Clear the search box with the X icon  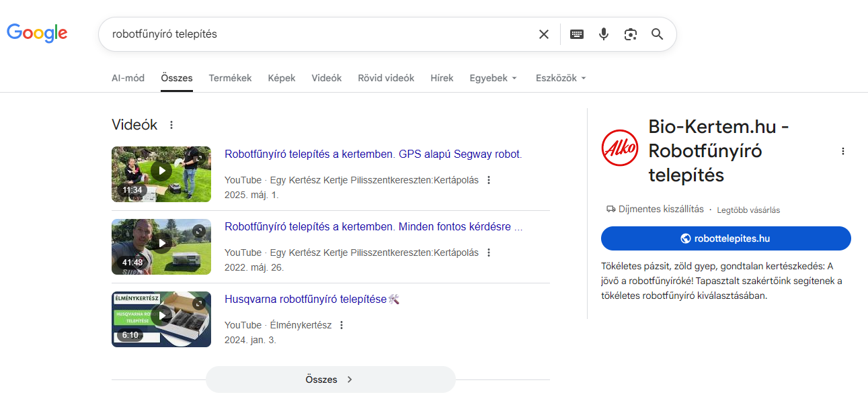coord(544,34)
